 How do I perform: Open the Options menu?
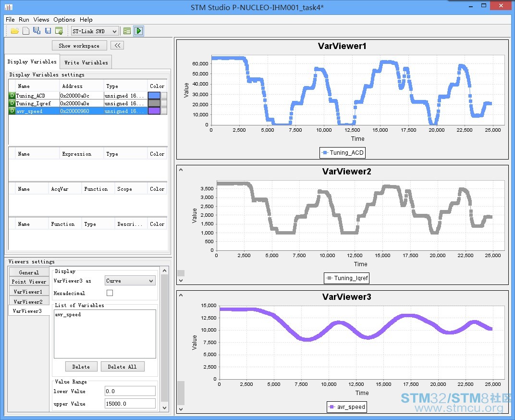point(64,19)
